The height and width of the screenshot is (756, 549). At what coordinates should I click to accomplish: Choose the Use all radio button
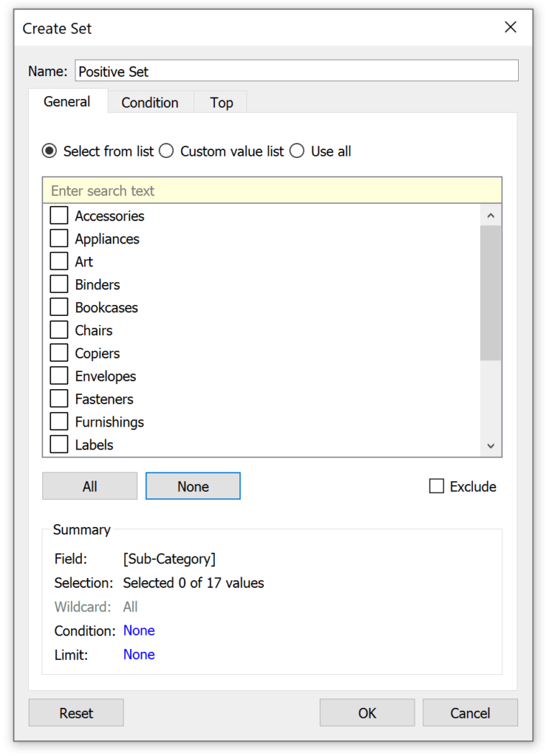(296, 151)
